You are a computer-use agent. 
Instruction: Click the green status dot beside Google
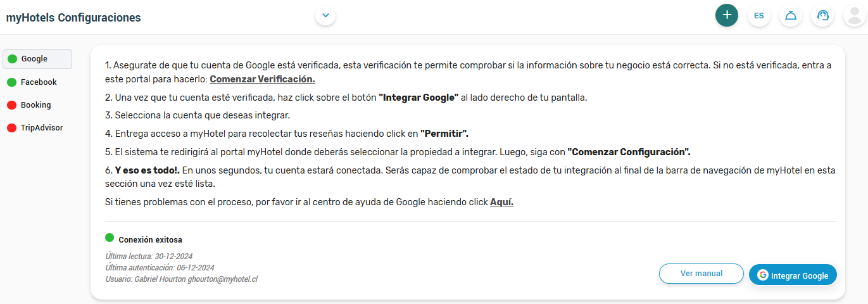click(x=12, y=59)
